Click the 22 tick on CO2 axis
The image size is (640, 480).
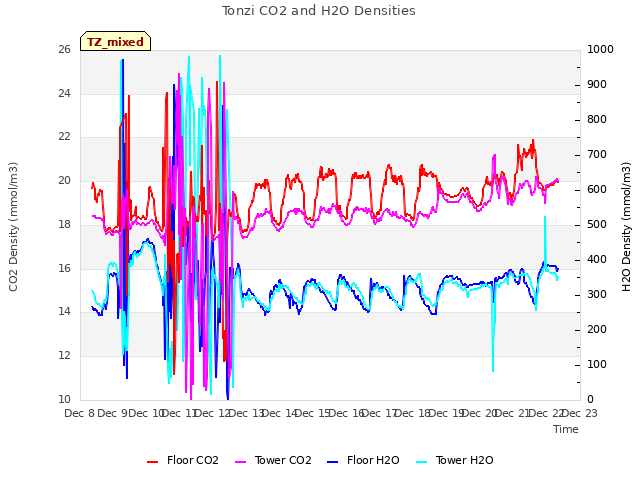coord(64,137)
